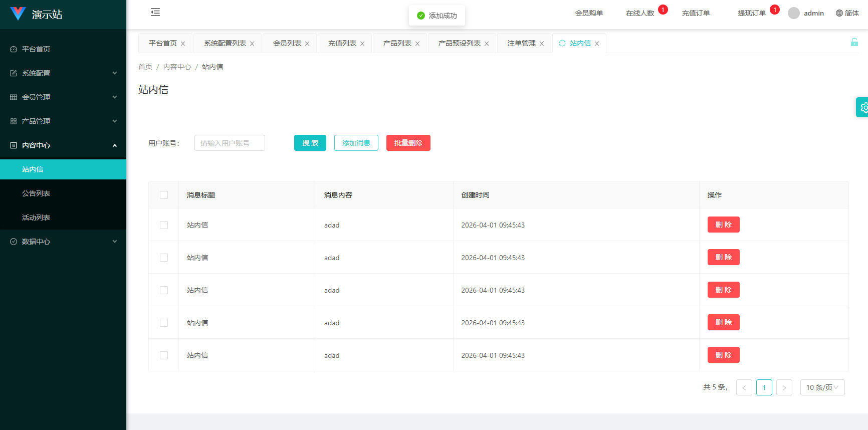Click the lock icon at tab bar right
Viewport: 868px width, 430px height.
854,43
